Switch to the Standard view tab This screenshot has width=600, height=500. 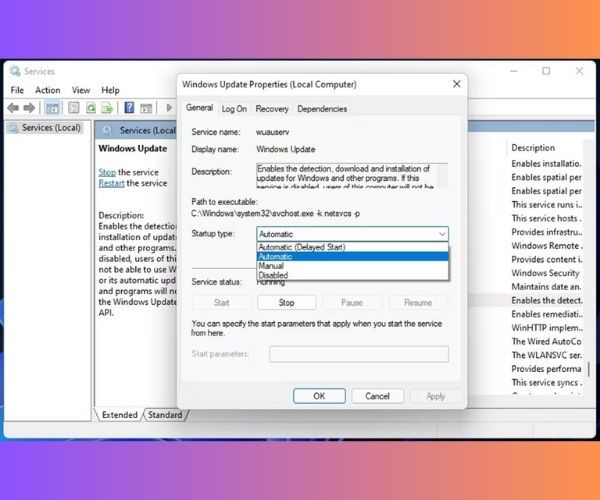click(165, 415)
